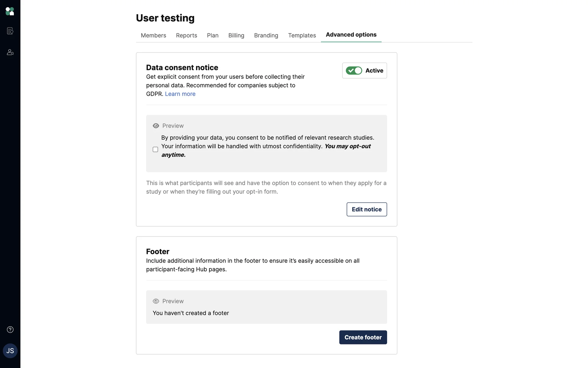Screen dimensions: 588x368
Task: Open the studies list icon in sidebar
Action: point(10,31)
